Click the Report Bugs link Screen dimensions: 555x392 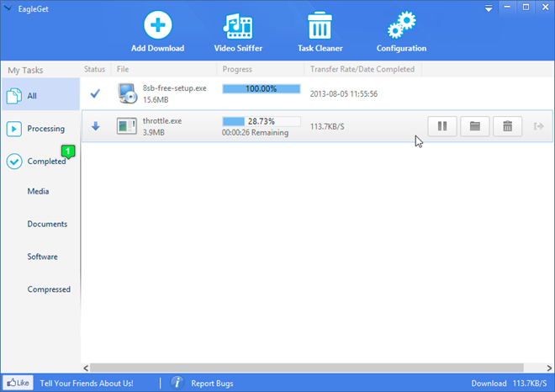pyautogui.click(x=211, y=383)
